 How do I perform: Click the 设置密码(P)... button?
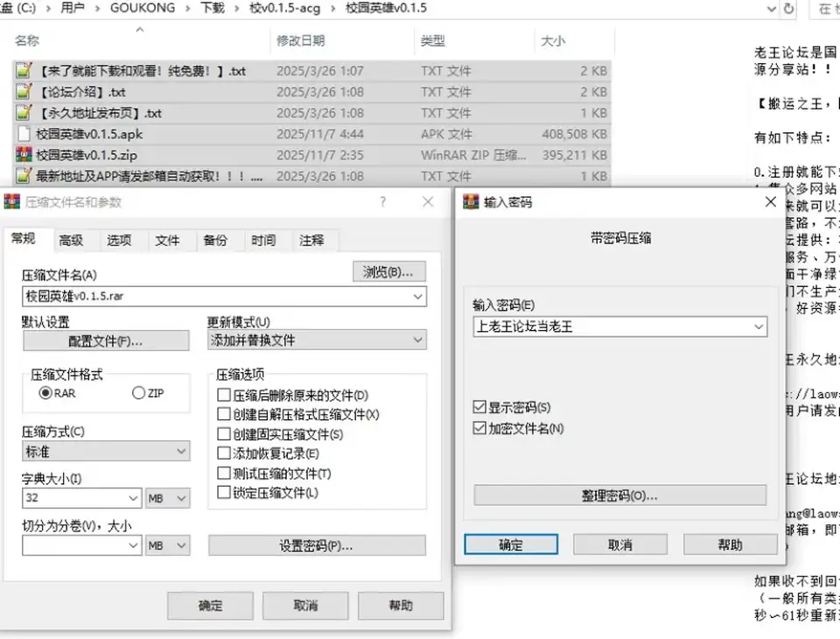317,545
